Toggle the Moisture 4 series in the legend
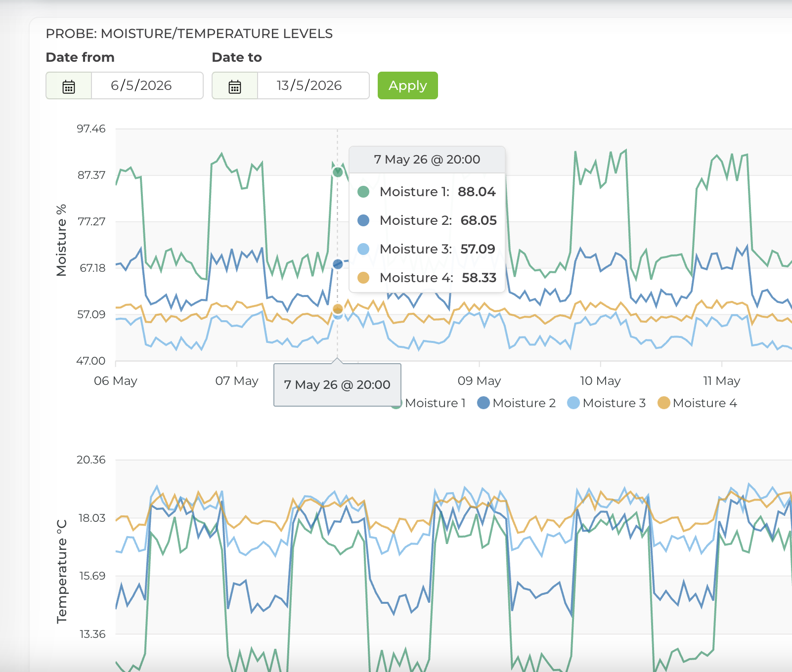This screenshot has height=672, width=792. click(x=697, y=403)
